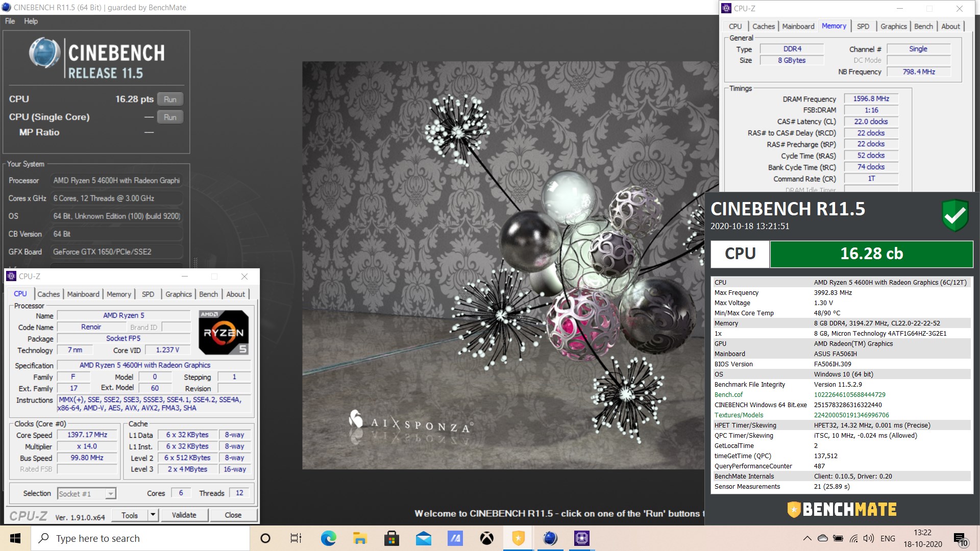
Task: Open the volume control in tray
Action: (x=868, y=538)
